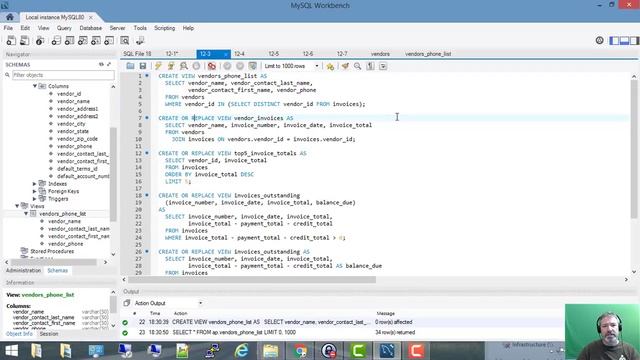Go to Home screen tab icon
Image resolution: width=640 pixels, height=360 pixels.
click(10, 17)
